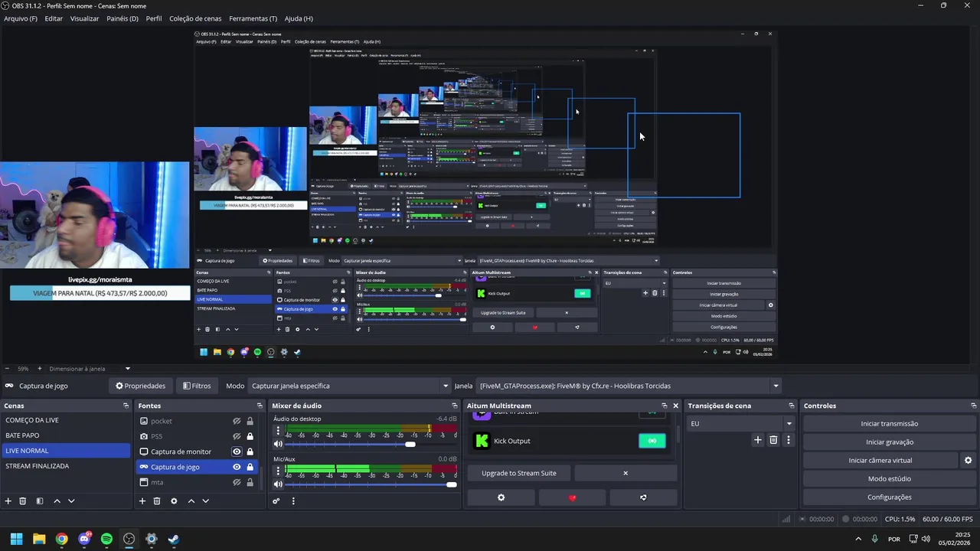Move scene up in Cenas list
The image size is (980, 551).
pos(57,501)
